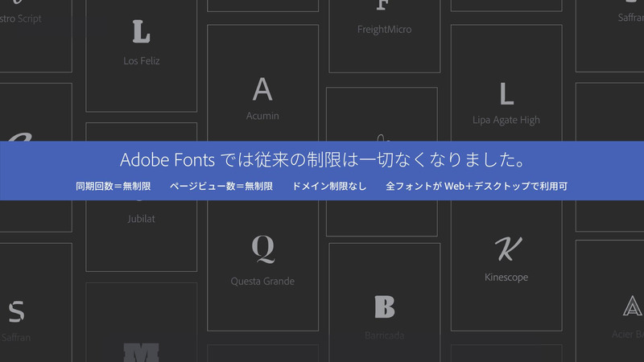Click the large Q glyph for Questa Grande
The width and height of the screenshot is (644, 362).
click(263, 249)
